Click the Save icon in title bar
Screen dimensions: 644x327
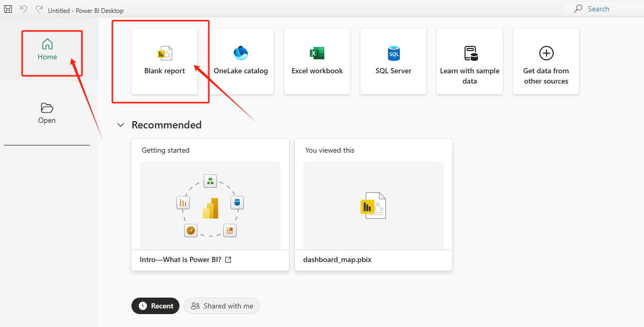(x=8, y=9)
